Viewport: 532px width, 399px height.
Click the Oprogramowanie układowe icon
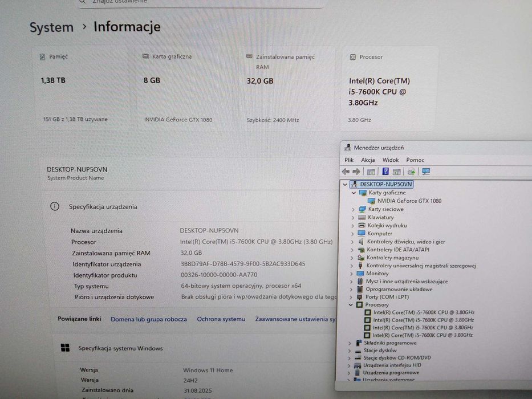360,289
